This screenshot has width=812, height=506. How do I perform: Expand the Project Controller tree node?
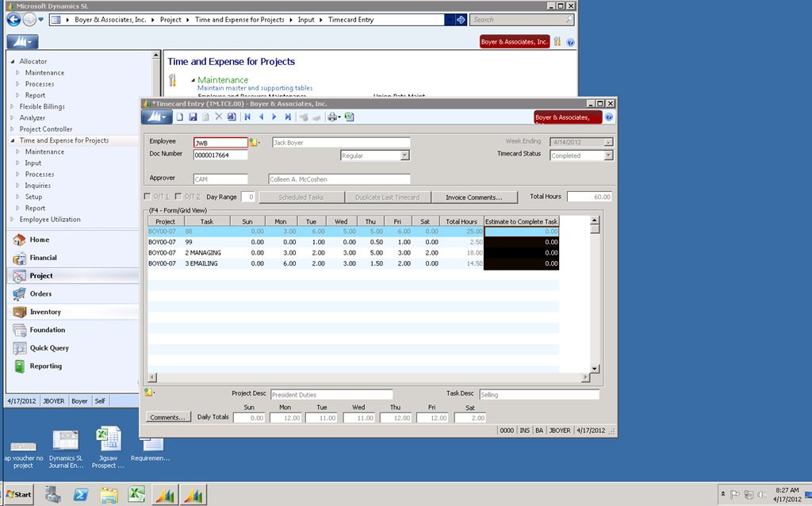click(x=13, y=129)
